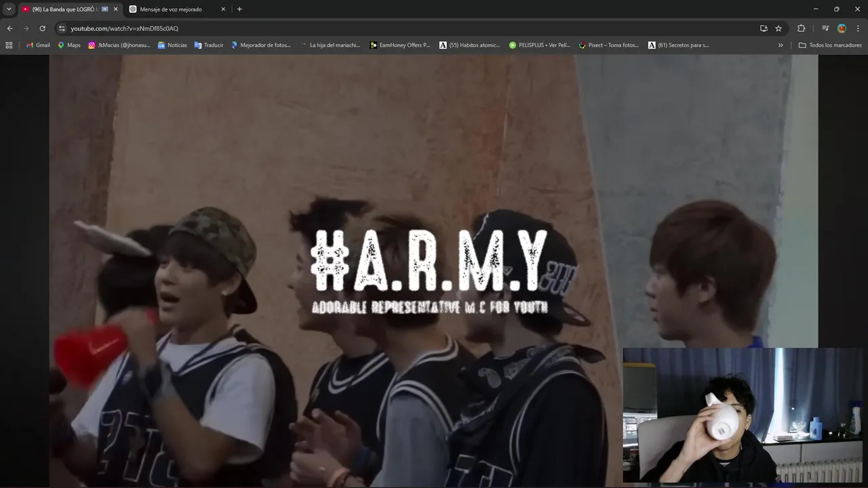Screen dimensions: 868x488
Task: Expand hidden bookmarks with the double chevron
Action: (781, 45)
